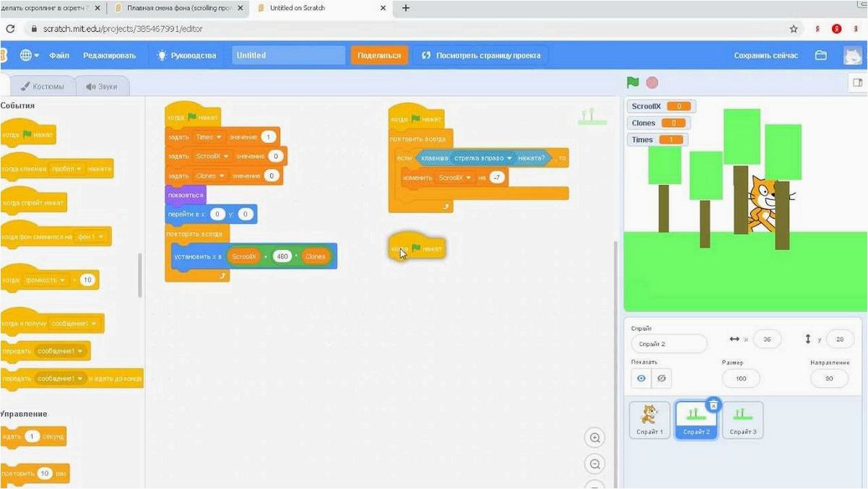
Task: Switch to the 'Плавная смена фона' browser tab
Action: click(178, 8)
